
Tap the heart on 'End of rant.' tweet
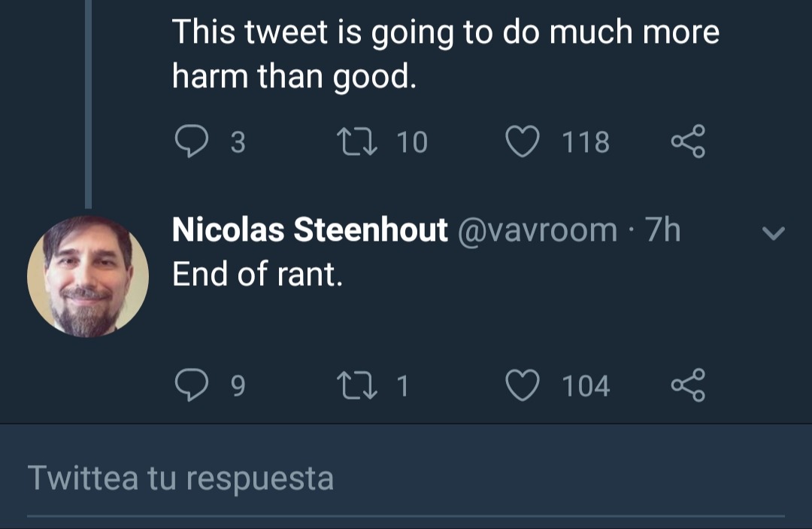(x=522, y=385)
